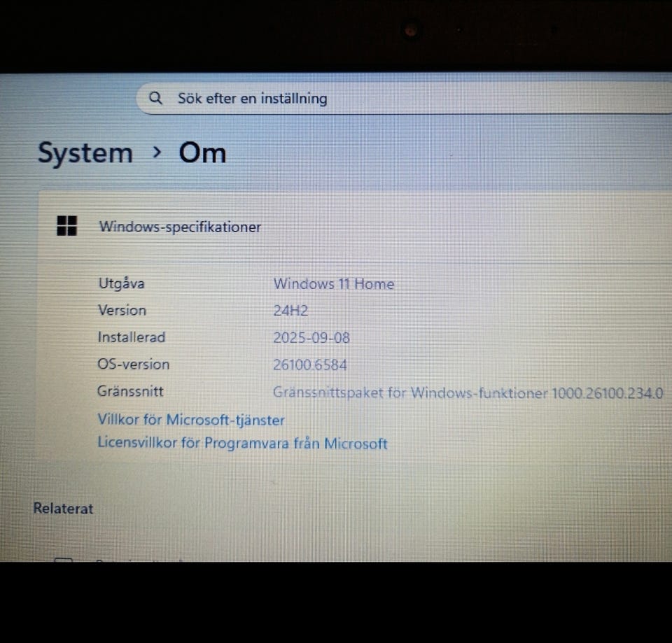Select the 'Version' label
Screen dimensions: 672x643
click(122, 310)
